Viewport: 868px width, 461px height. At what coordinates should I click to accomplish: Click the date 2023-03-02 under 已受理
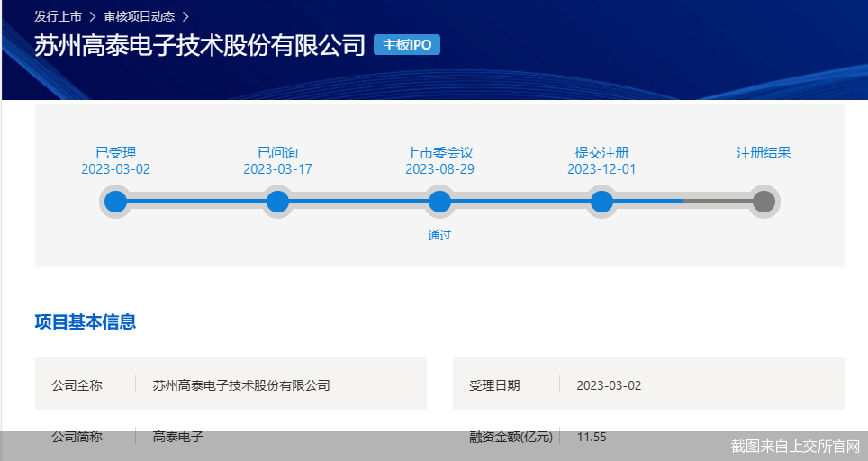[x=115, y=169]
